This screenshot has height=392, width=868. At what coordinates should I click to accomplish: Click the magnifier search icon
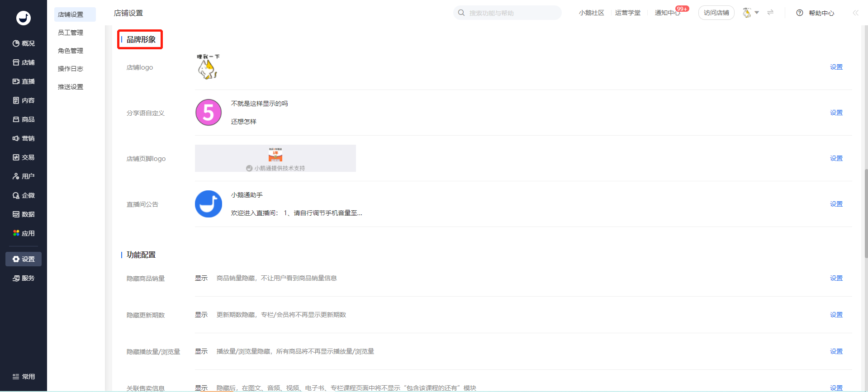coord(461,13)
